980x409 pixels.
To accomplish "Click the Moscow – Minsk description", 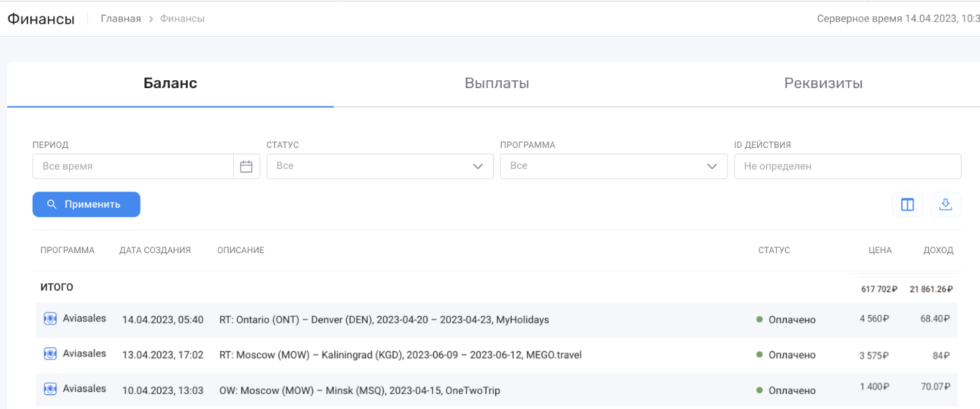I will pos(360,390).
